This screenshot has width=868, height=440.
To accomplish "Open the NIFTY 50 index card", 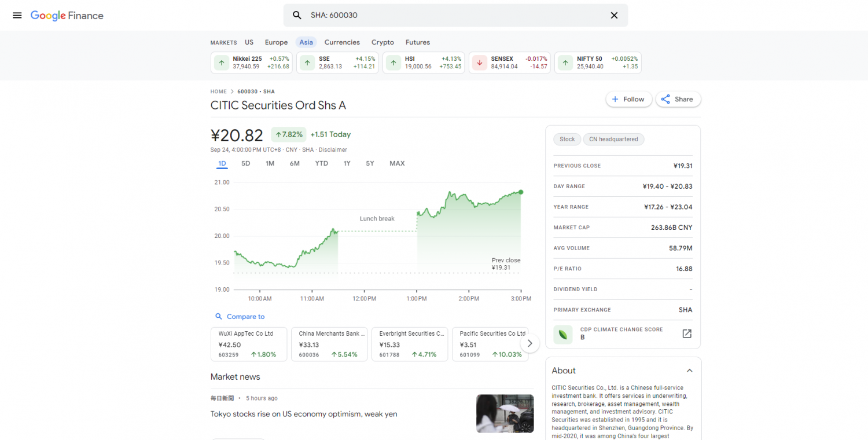I will pos(598,63).
